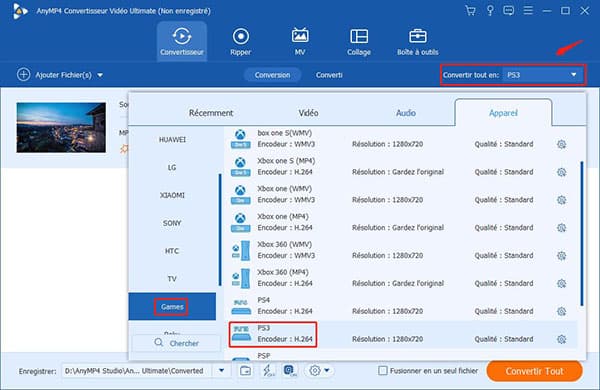
Task: Switch to the Récemment format tab
Action: point(211,113)
